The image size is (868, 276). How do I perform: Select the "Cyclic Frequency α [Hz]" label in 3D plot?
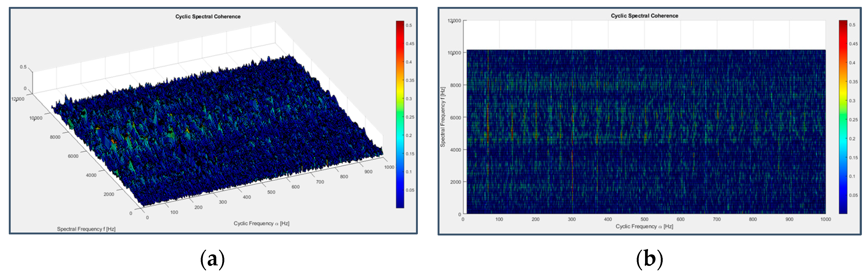[x=261, y=223]
